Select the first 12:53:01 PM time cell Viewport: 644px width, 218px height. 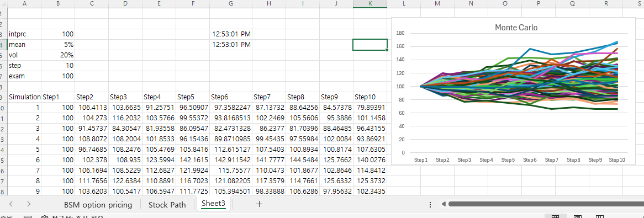(x=231, y=34)
